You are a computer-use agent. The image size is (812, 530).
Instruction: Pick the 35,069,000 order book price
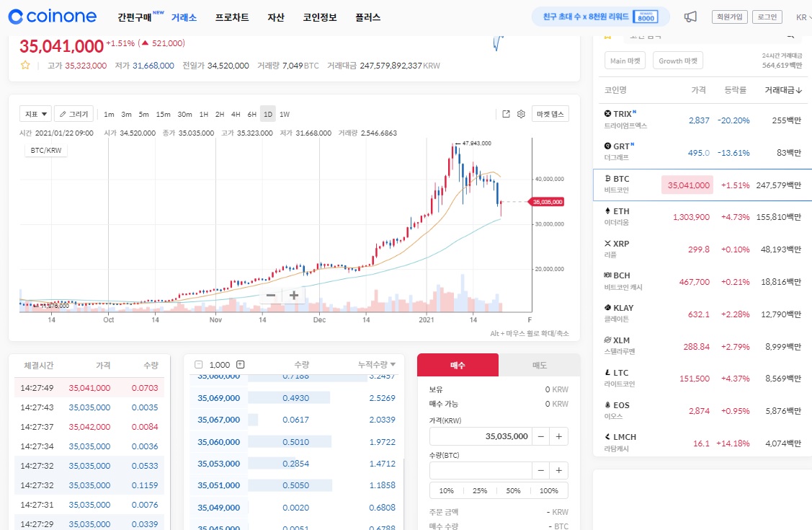pyautogui.click(x=218, y=398)
